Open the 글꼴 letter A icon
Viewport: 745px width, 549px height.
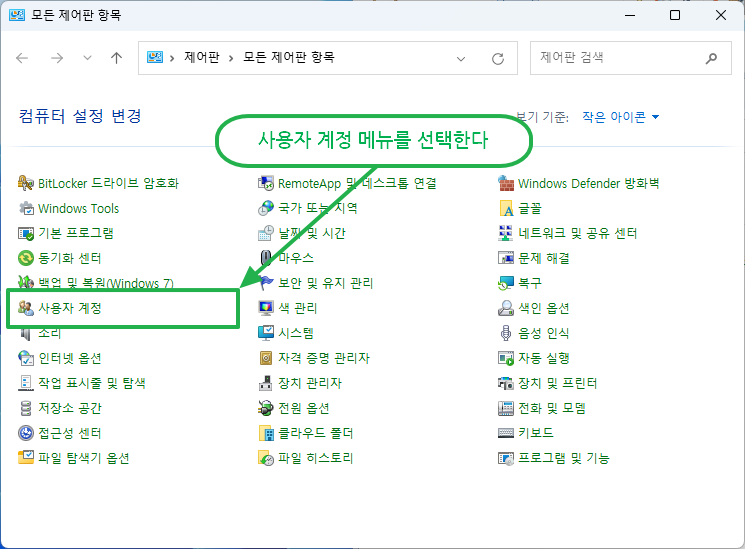click(x=506, y=208)
